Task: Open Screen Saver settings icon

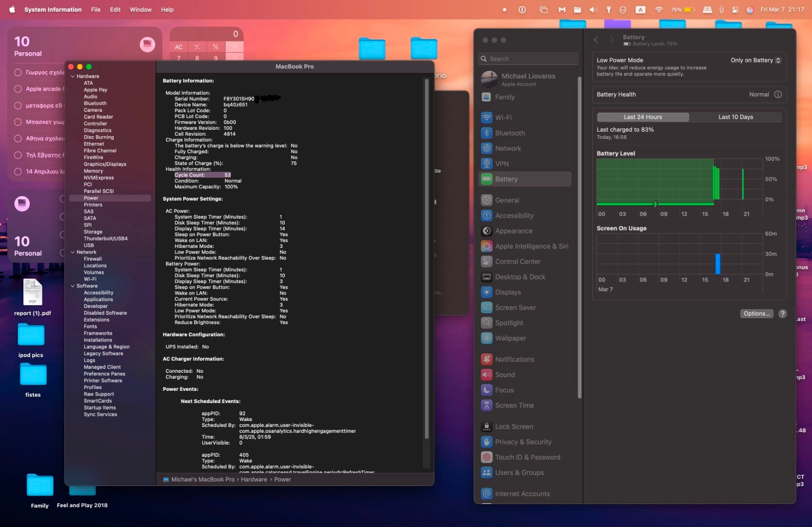Action: click(486, 307)
